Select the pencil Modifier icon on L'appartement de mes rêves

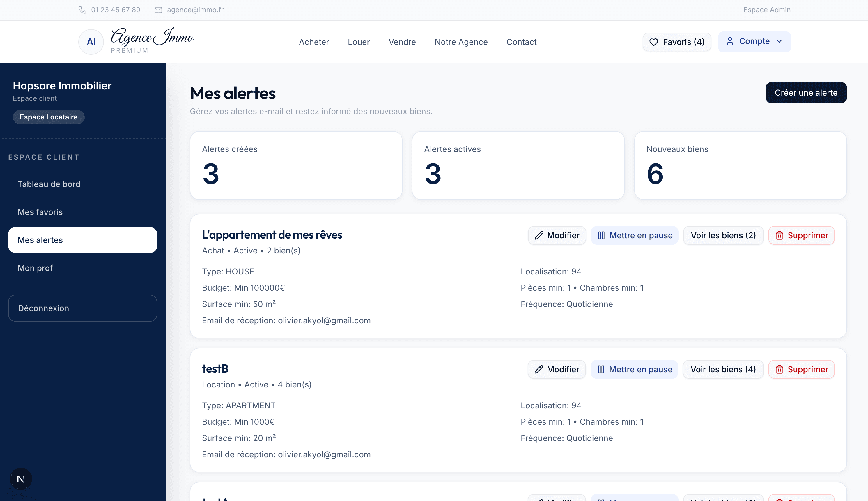539,235
